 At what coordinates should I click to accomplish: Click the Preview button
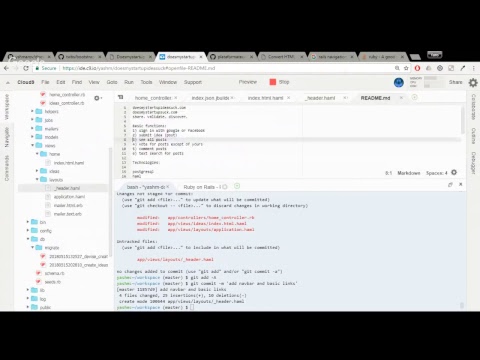248,82
